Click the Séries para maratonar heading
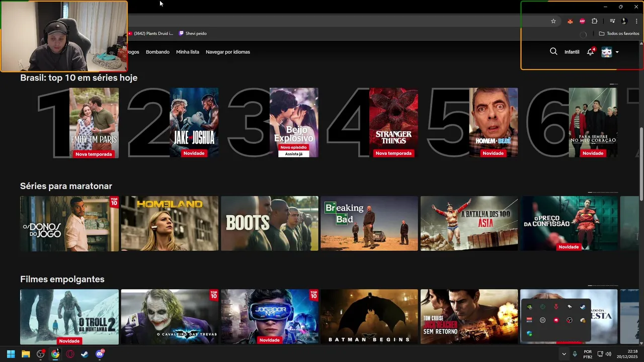 [66, 186]
